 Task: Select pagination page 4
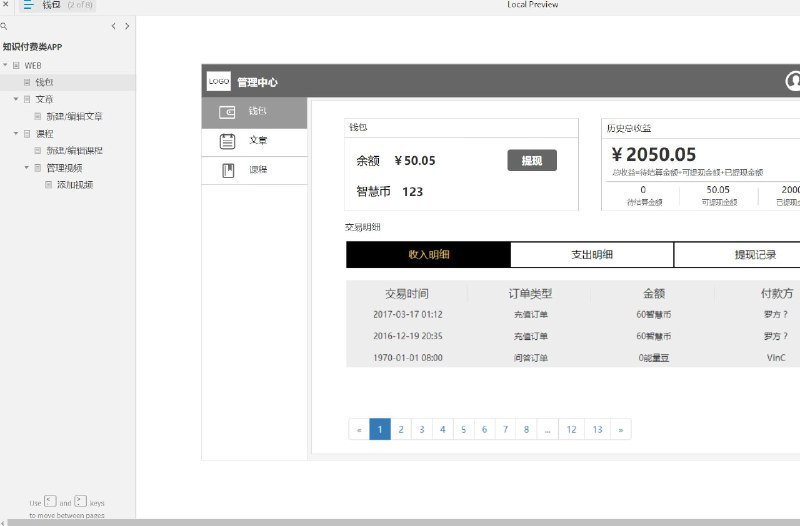(x=443, y=430)
